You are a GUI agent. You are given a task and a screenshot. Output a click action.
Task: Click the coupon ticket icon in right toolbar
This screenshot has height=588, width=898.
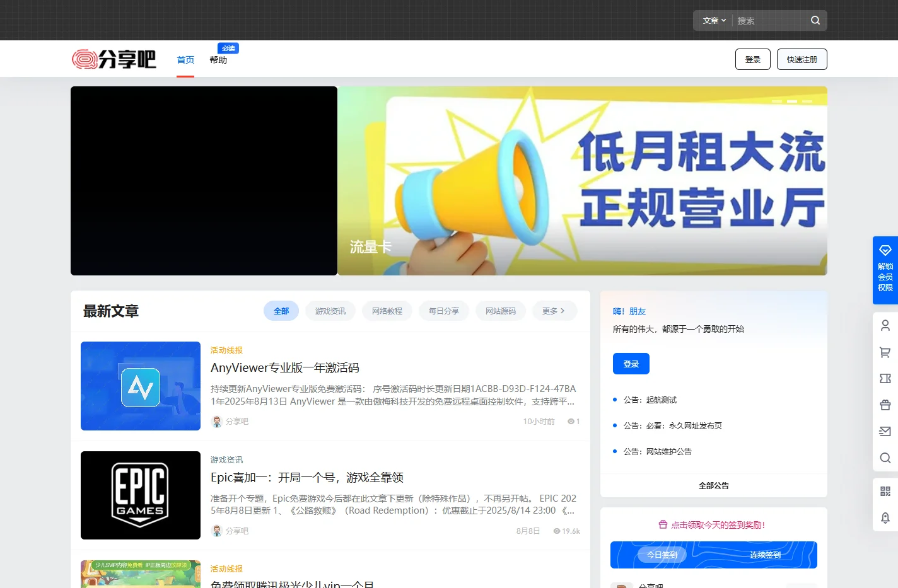tap(885, 379)
